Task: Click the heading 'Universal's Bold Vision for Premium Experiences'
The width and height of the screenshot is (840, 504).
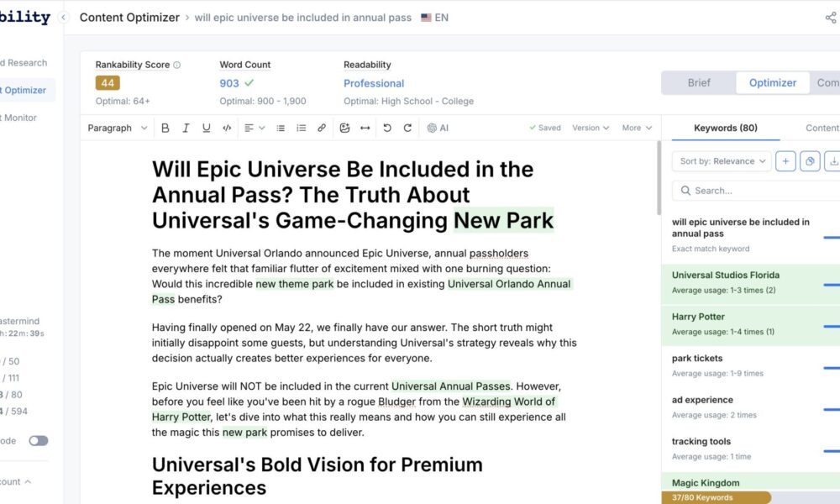Action: click(x=318, y=476)
